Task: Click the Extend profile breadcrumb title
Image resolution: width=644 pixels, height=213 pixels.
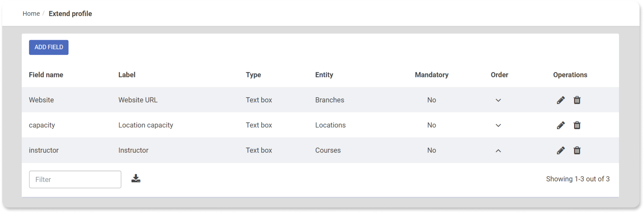Action: [70, 14]
